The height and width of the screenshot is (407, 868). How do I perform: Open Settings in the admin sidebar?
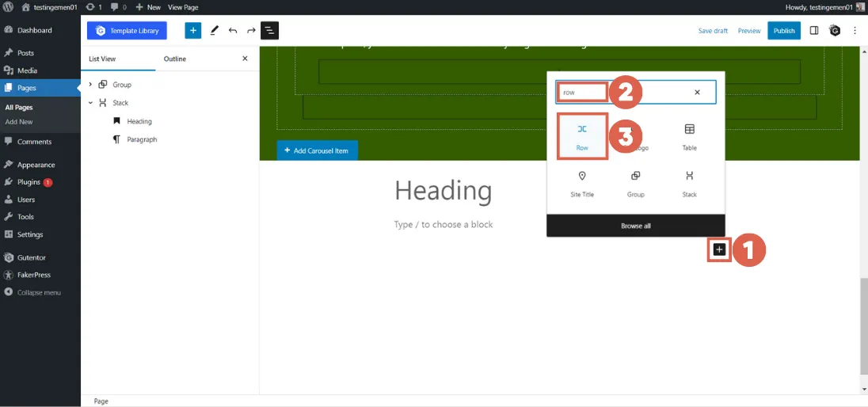tap(30, 234)
